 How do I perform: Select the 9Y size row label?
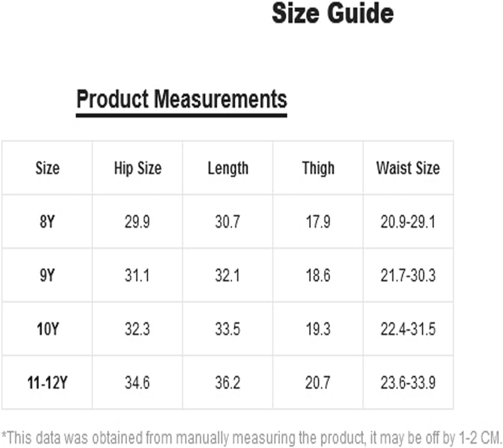[x=48, y=275]
